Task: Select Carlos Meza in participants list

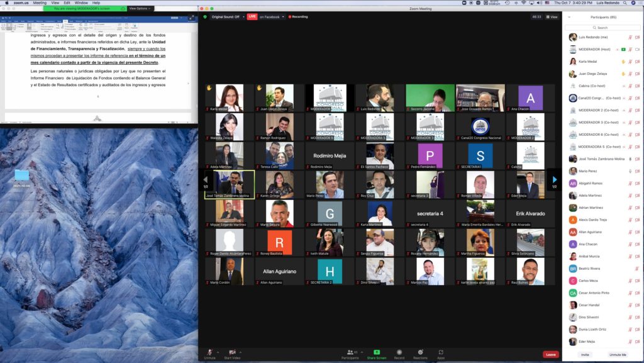Action: [x=602, y=281]
